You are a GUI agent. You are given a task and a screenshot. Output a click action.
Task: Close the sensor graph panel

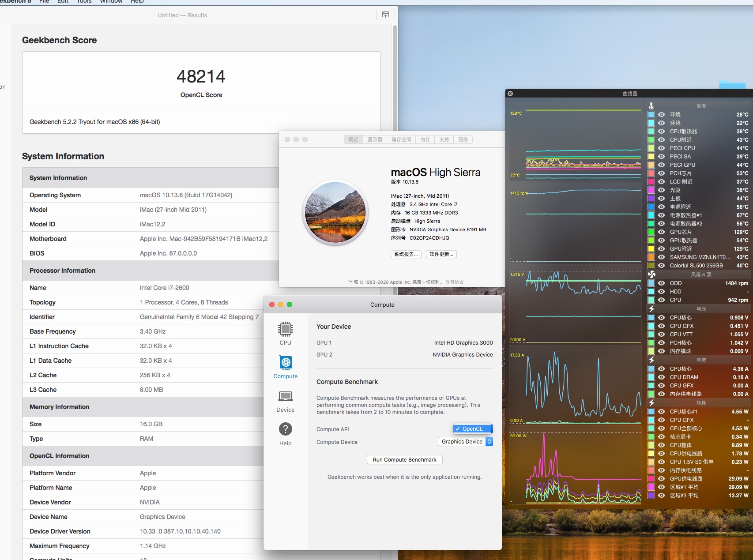(x=510, y=94)
